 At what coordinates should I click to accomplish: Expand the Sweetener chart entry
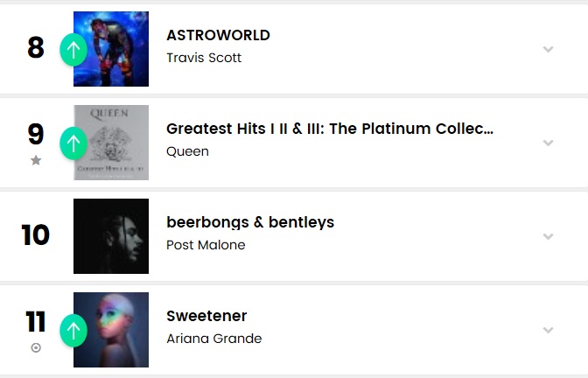pyautogui.click(x=549, y=330)
